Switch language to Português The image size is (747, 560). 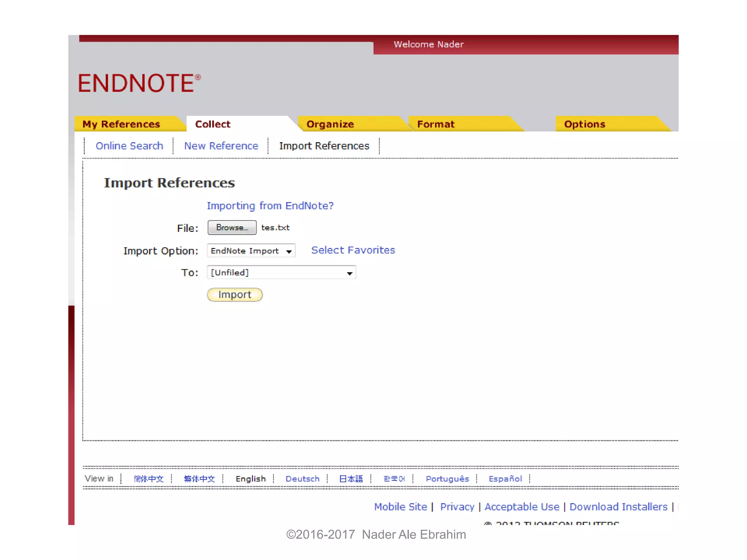[447, 479]
